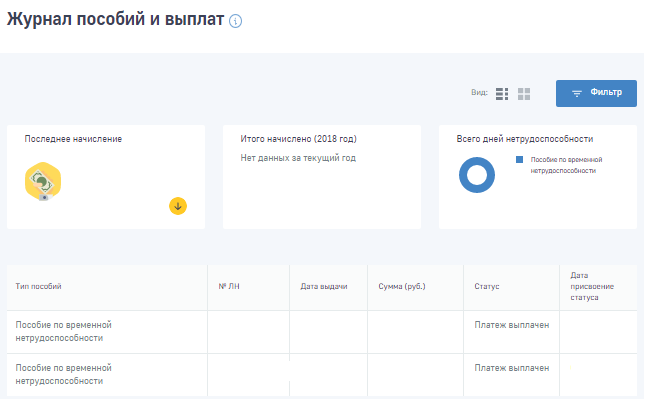Open the second benefit row in the table
This screenshot has width=646, height=403.
[64, 374]
